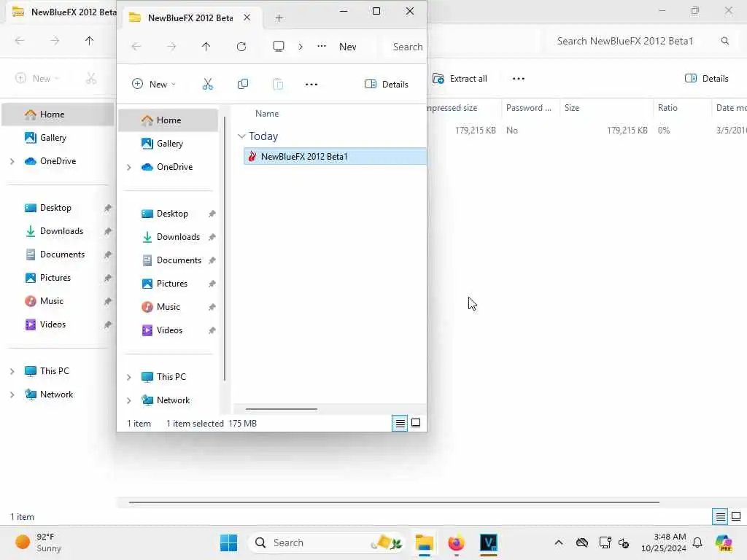Image resolution: width=747 pixels, height=560 pixels.
Task: Switch to thumbnails view in background window
Action: (736, 516)
